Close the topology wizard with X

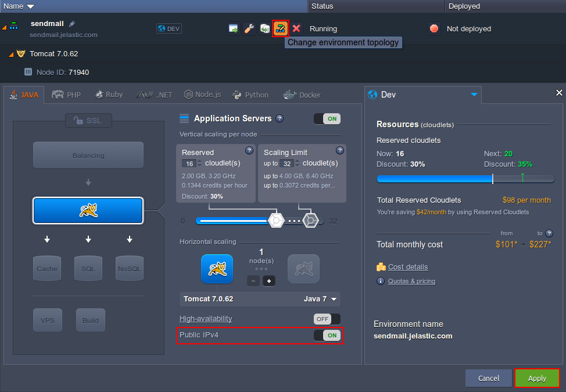559,93
